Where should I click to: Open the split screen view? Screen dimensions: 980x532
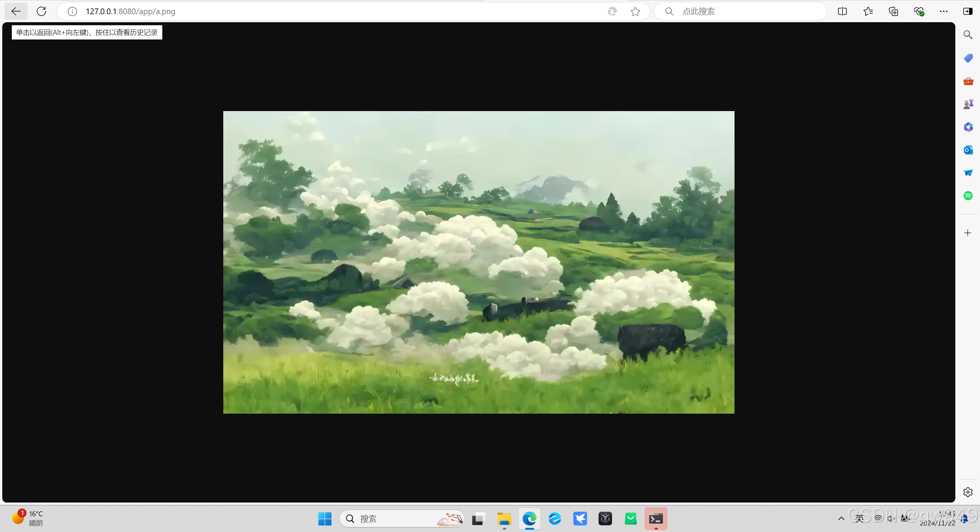click(x=842, y=11)
